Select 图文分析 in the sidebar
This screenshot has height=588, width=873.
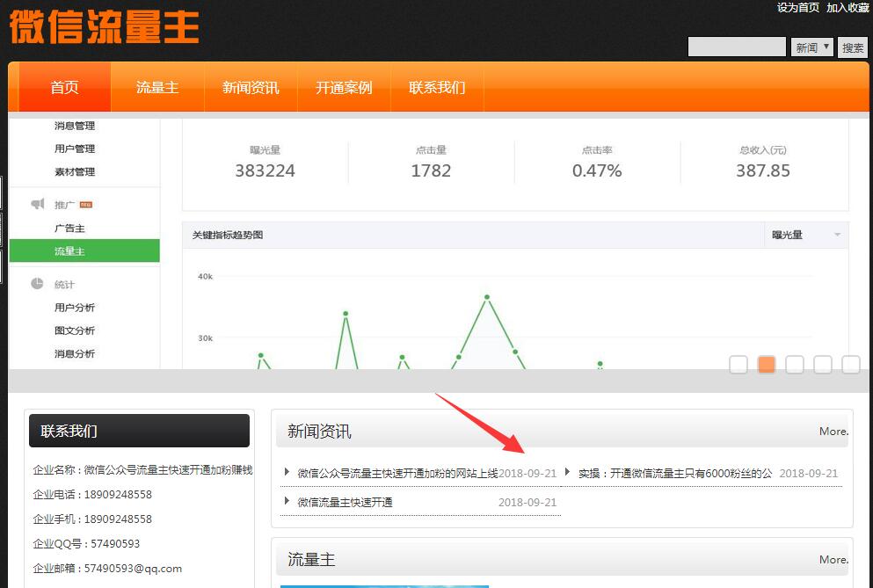click(75, 330)
